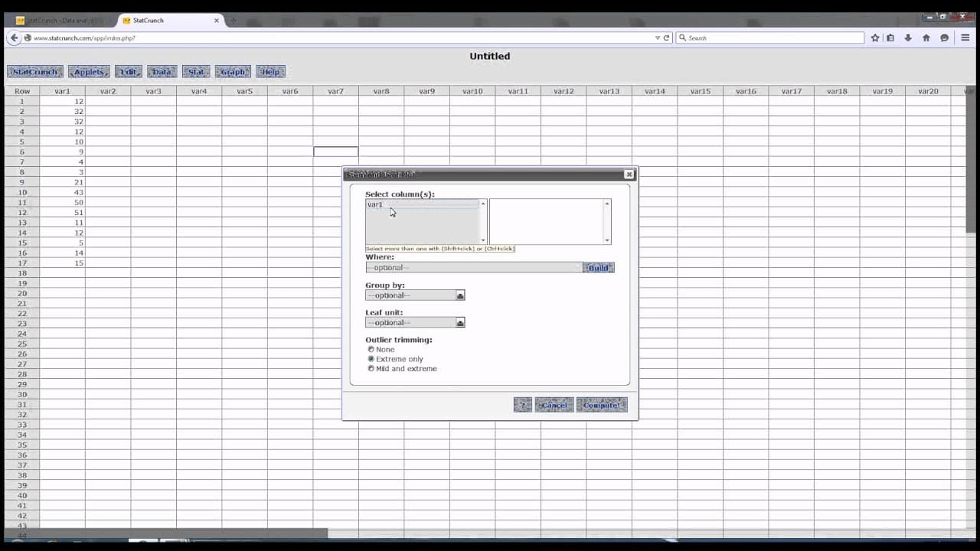Click the browser Search field

coord(769,37)
